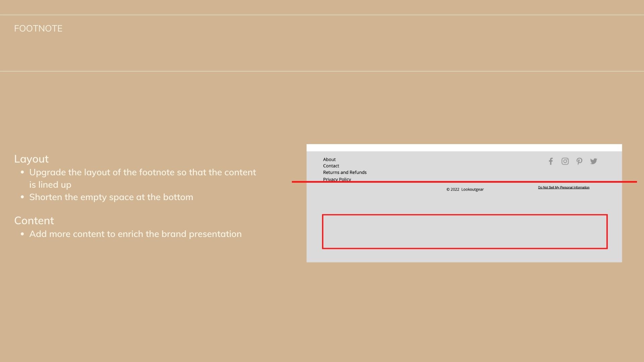
Task: Click the Twitter bird icon
Action: (593, 162)
